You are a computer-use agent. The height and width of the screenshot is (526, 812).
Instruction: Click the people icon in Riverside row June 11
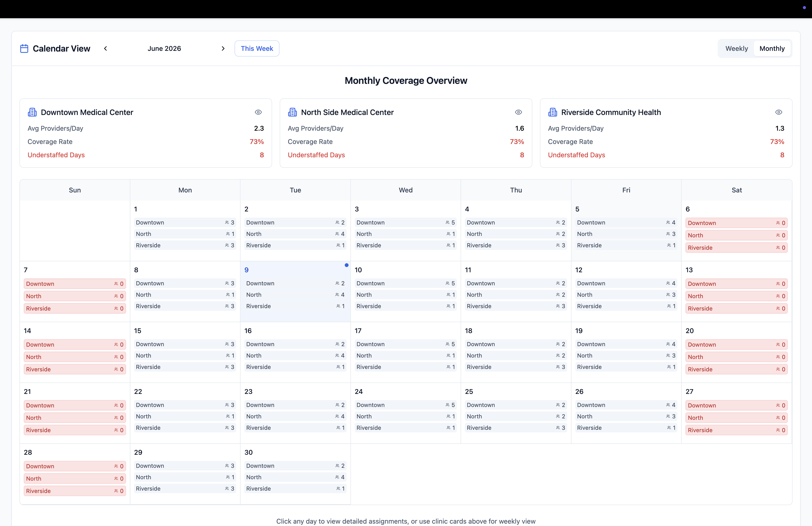(558, 306)
